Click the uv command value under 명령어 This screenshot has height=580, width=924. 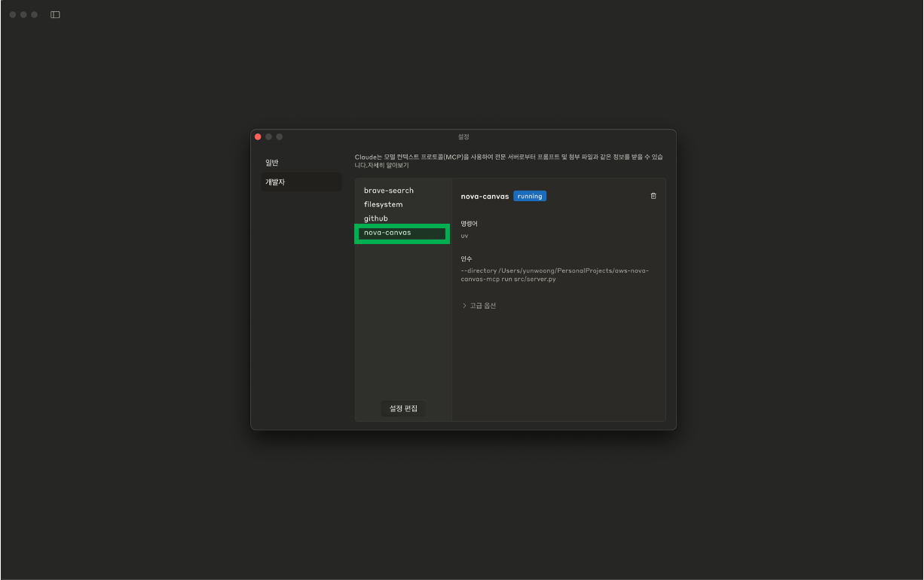(464, 235)
